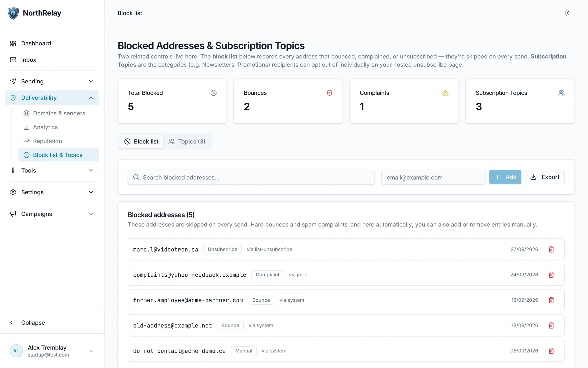Click the Dashboard grid icon

click(x=13, y=43)
